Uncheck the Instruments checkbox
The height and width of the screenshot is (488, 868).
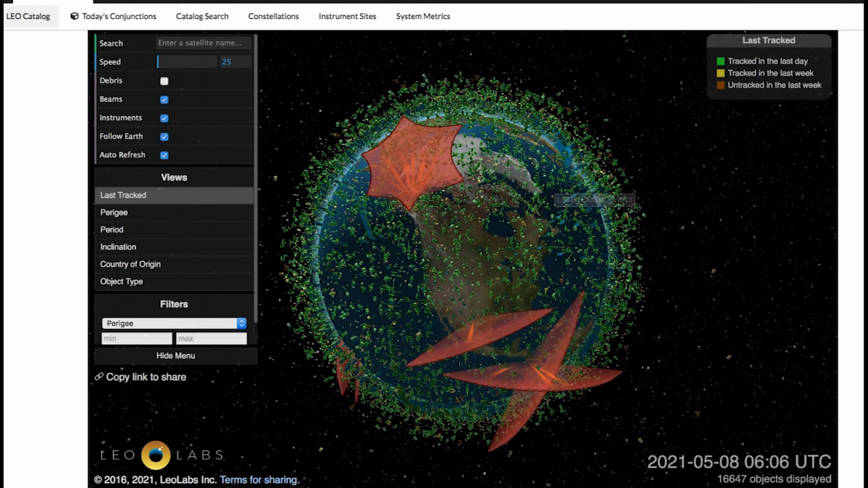point(164,118)
